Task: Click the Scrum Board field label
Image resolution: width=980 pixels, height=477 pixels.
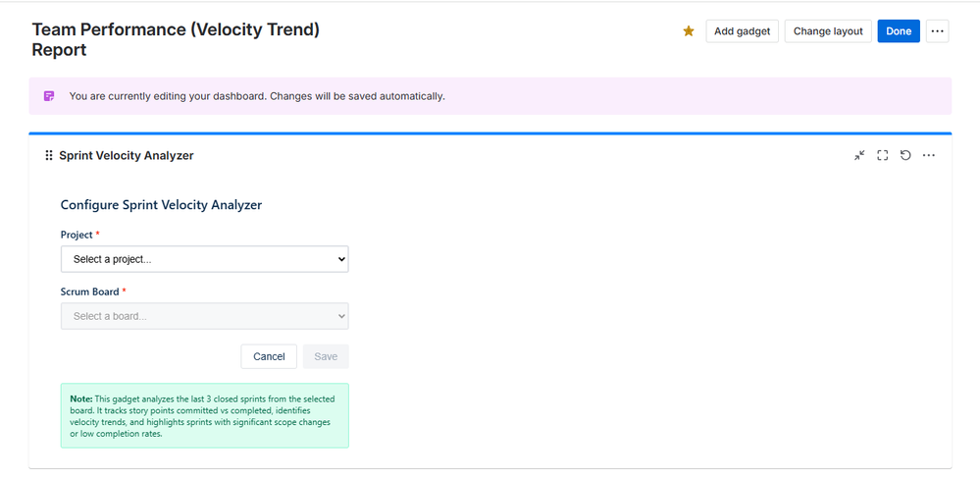Action: pos(89,291)
